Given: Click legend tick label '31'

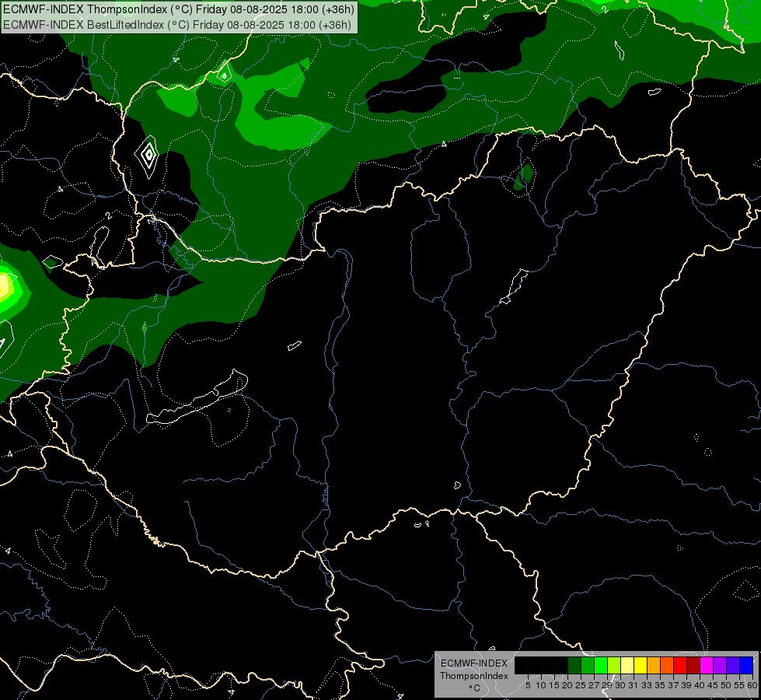Looking at the screenshot, I should [x=634, y=685].
